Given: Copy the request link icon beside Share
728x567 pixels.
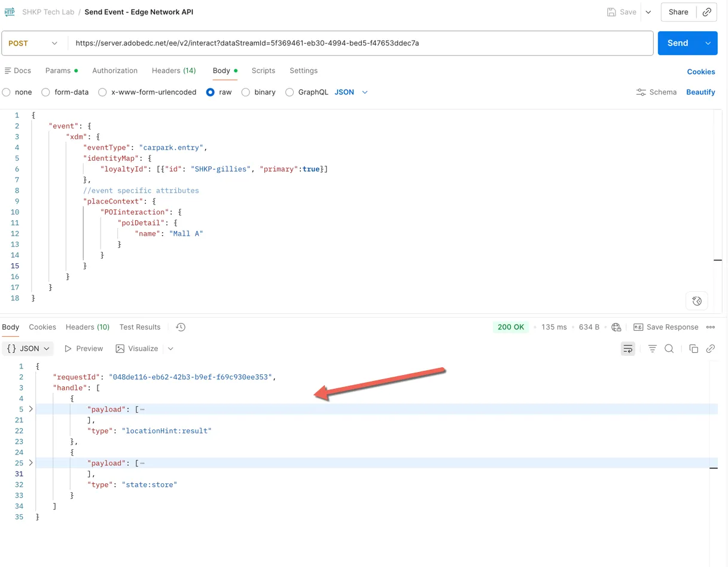Looking at the screenshot, I should (707, 12).
